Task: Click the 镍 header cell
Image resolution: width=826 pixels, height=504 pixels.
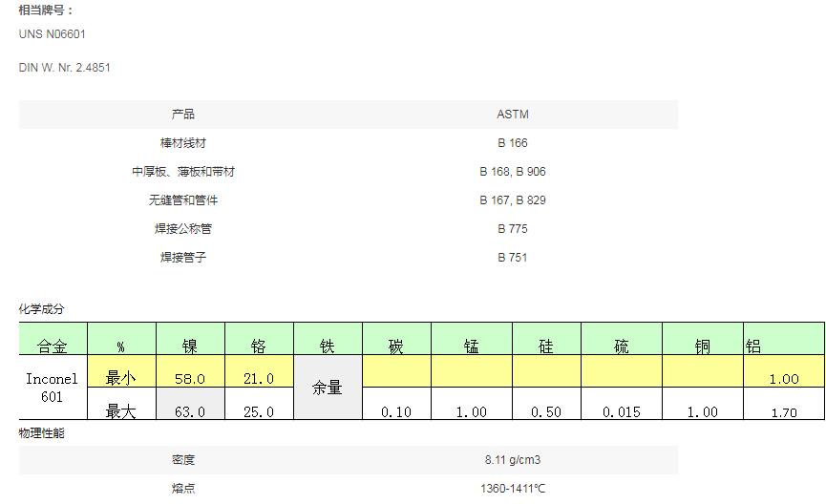Action: pos(190,339)
